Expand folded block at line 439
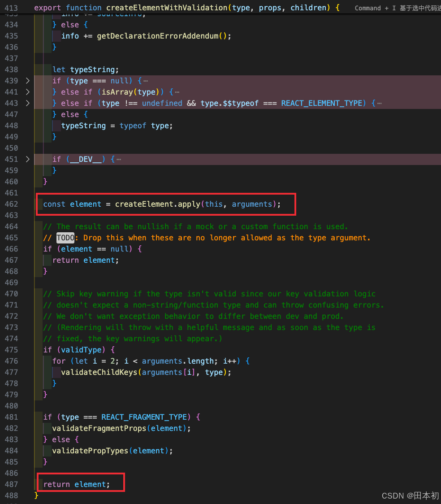 pyautogui.click(x=28, y=81)
